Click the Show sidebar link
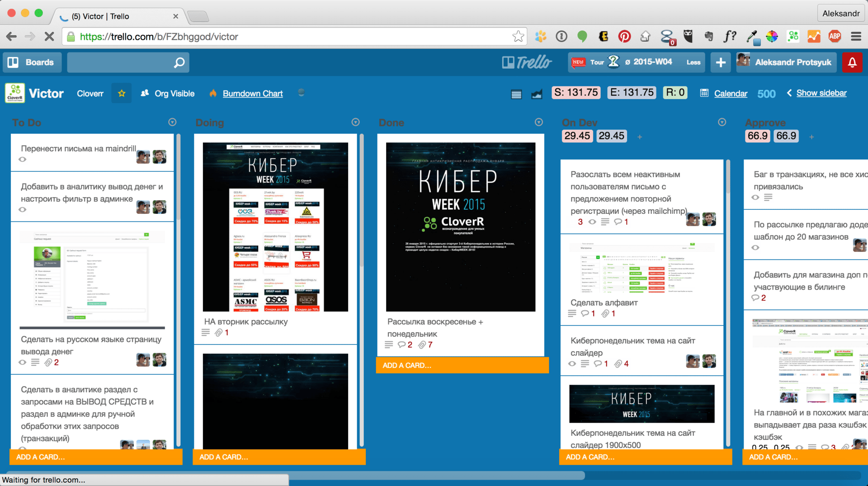 tap(821, 93)
